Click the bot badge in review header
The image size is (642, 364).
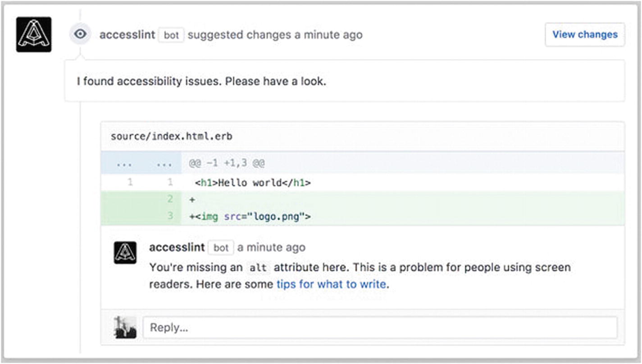[x=171, y=35]
